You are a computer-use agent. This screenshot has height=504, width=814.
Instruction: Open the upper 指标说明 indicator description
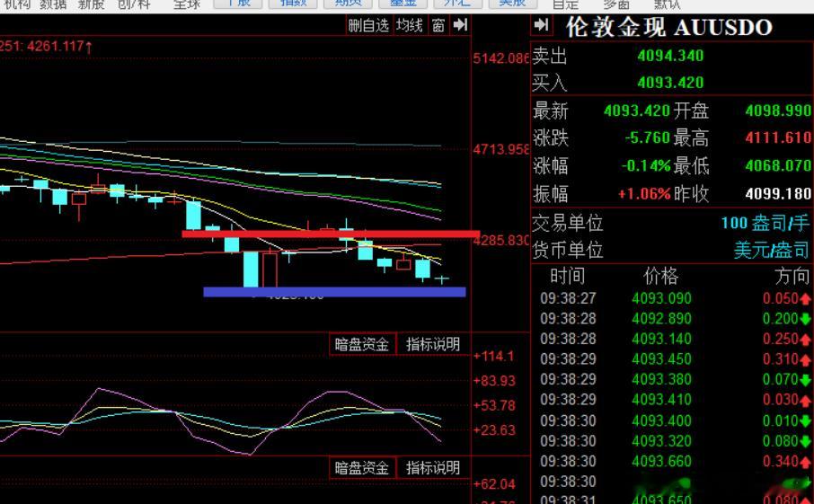[x=433, y=344]
